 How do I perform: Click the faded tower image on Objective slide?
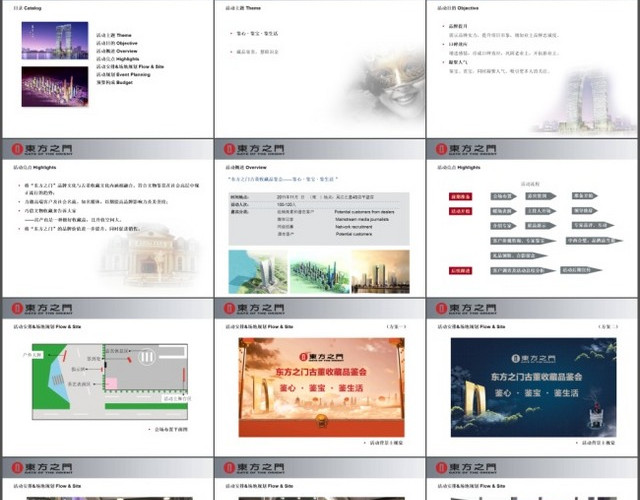(x=586, y=102)
